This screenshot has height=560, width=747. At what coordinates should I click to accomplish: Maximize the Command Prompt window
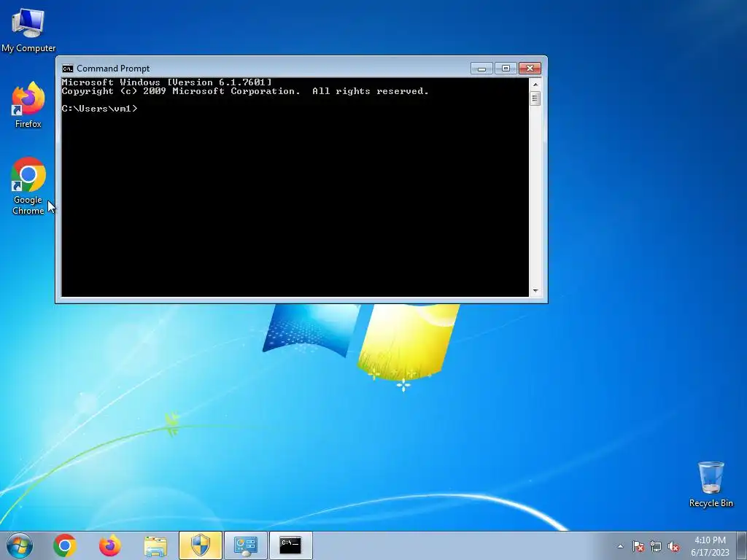tap(506, 69)
